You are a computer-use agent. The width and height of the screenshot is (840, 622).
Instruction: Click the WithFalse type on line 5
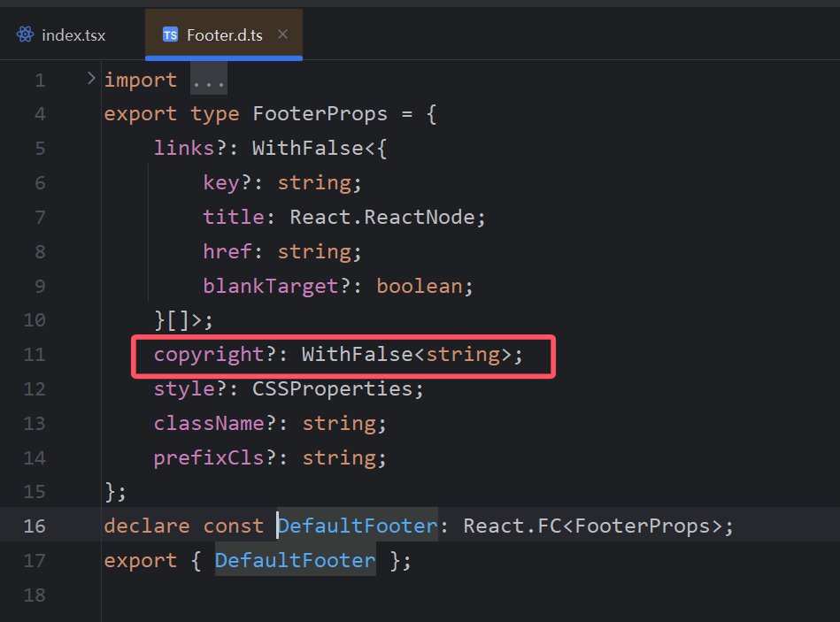tap(308, 149)
